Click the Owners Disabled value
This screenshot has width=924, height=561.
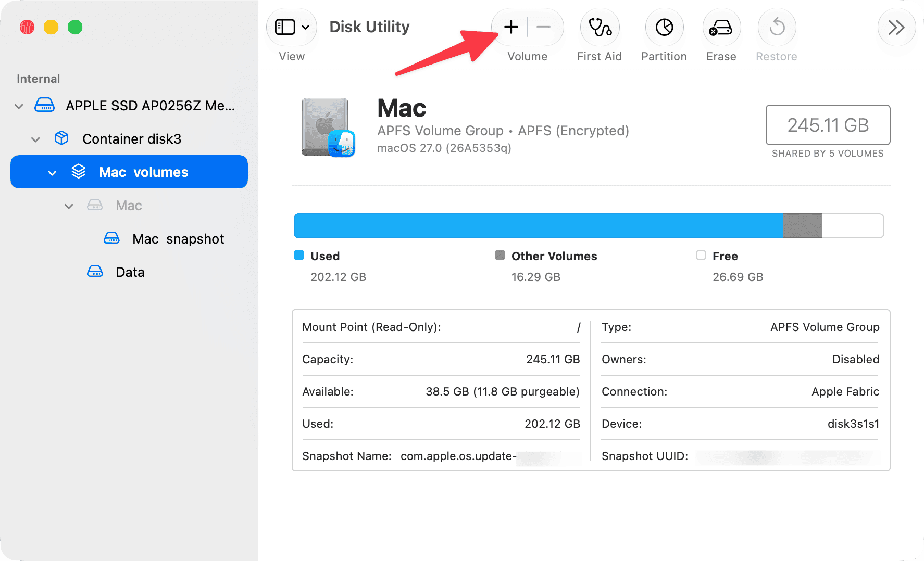click(856, 359)
